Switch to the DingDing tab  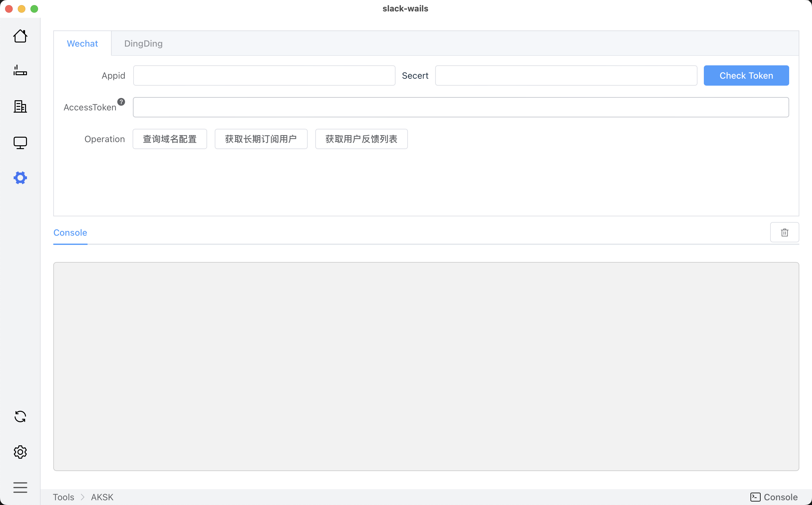143,43
